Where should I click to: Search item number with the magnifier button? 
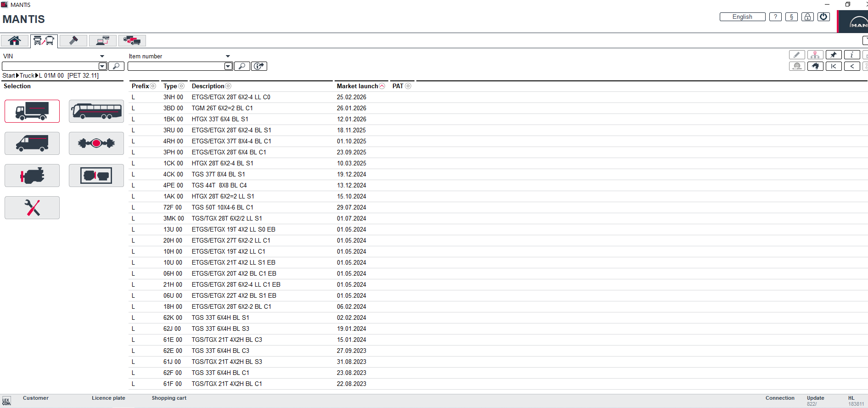click(242, 66)
